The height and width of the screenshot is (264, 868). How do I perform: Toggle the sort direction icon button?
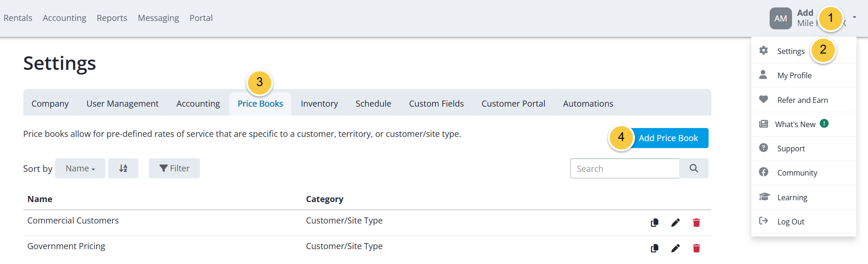[x=123, y=168]
